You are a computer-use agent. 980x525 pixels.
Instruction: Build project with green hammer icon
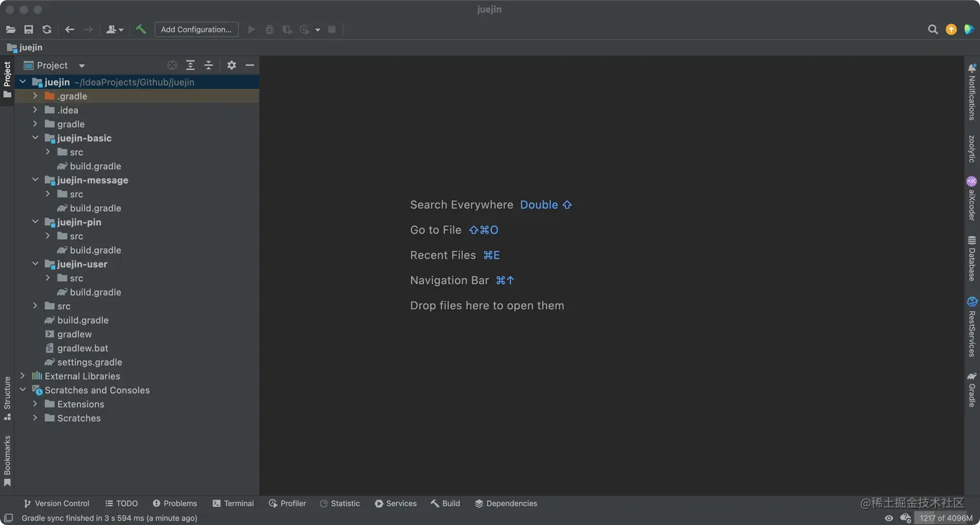[141, 29]
